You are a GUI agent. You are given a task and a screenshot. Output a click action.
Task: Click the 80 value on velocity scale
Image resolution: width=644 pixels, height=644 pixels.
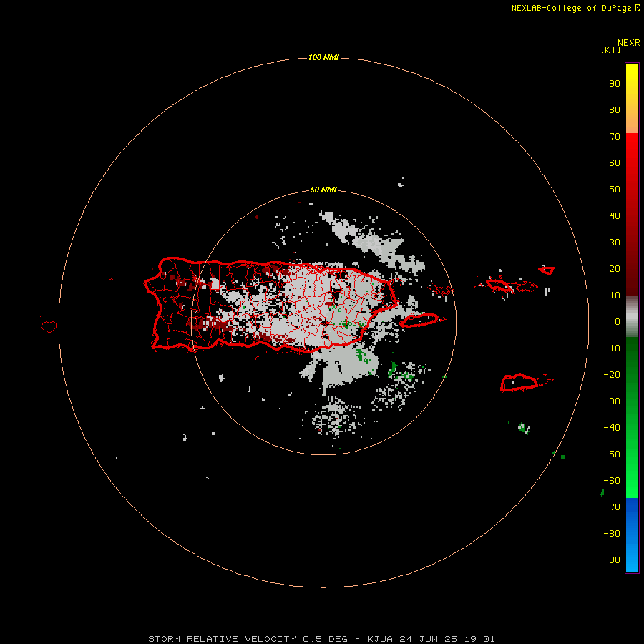click(615, 109)
